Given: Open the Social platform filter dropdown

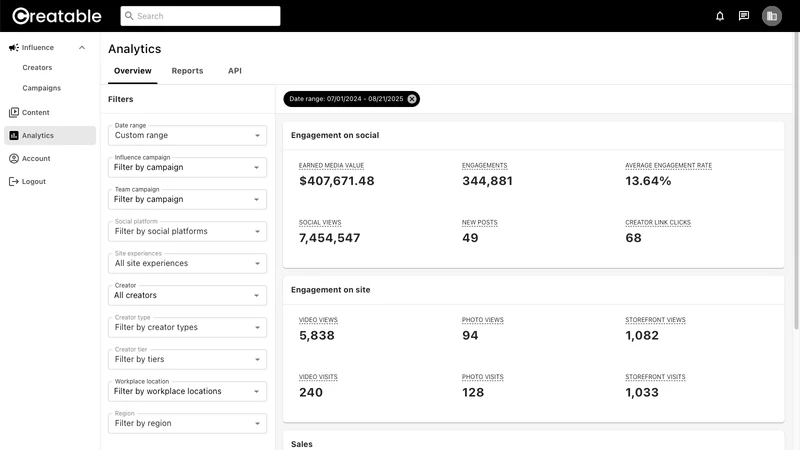Looking at the screenshot, I should coord(187,231).
